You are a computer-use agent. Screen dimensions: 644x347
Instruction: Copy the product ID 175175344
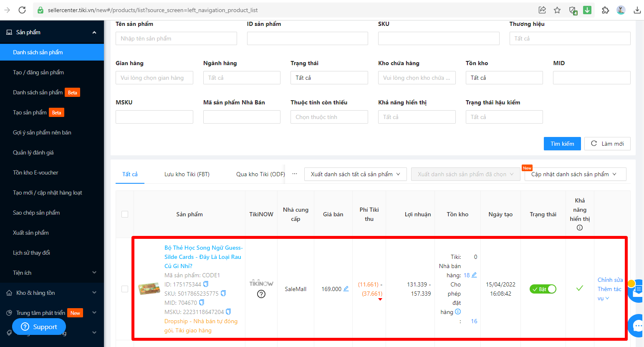tap(206, 284)
